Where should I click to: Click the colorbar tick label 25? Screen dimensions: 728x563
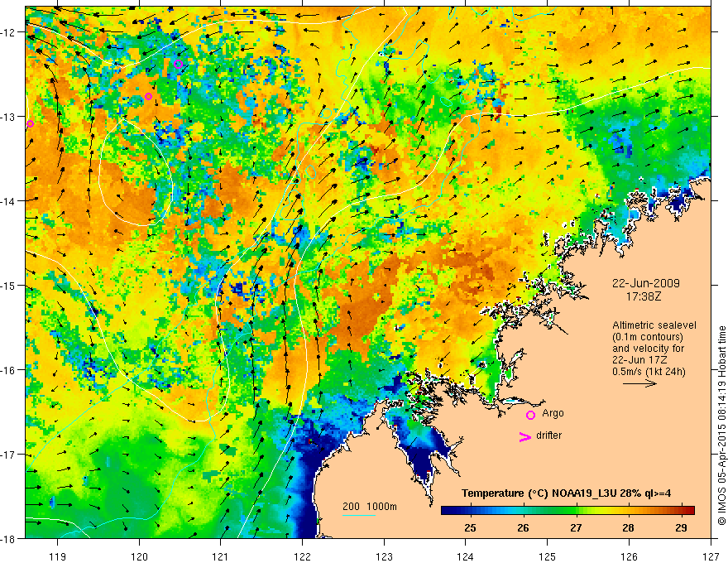click(470, 528)
